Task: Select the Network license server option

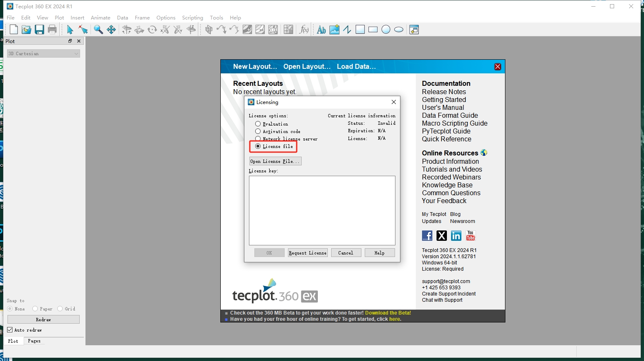Action: pyautogui.click(x=258, y=139)
